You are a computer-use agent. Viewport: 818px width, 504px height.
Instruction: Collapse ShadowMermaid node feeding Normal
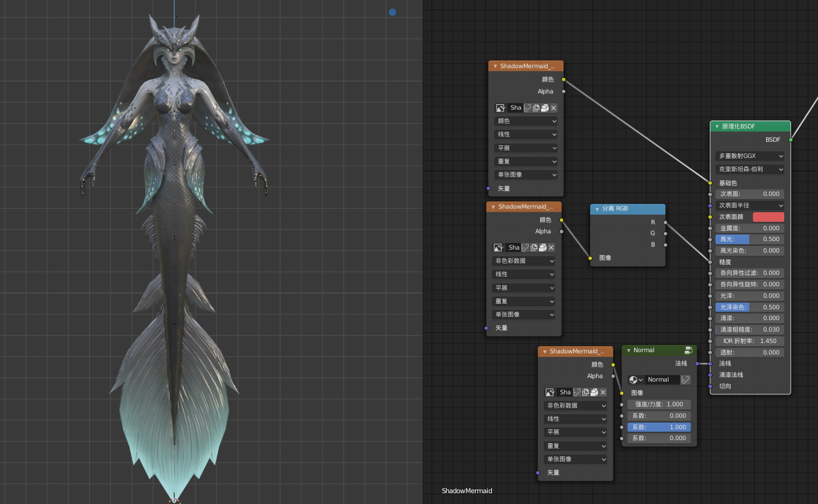coord(544,351)
